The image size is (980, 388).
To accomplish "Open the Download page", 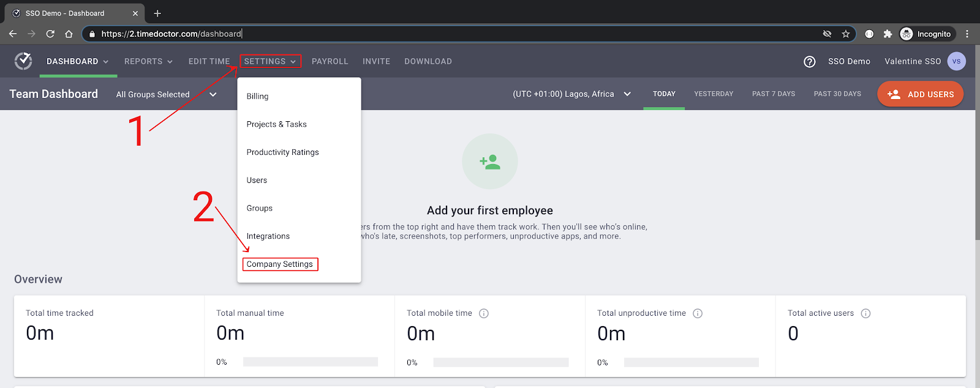I will 428,61.
